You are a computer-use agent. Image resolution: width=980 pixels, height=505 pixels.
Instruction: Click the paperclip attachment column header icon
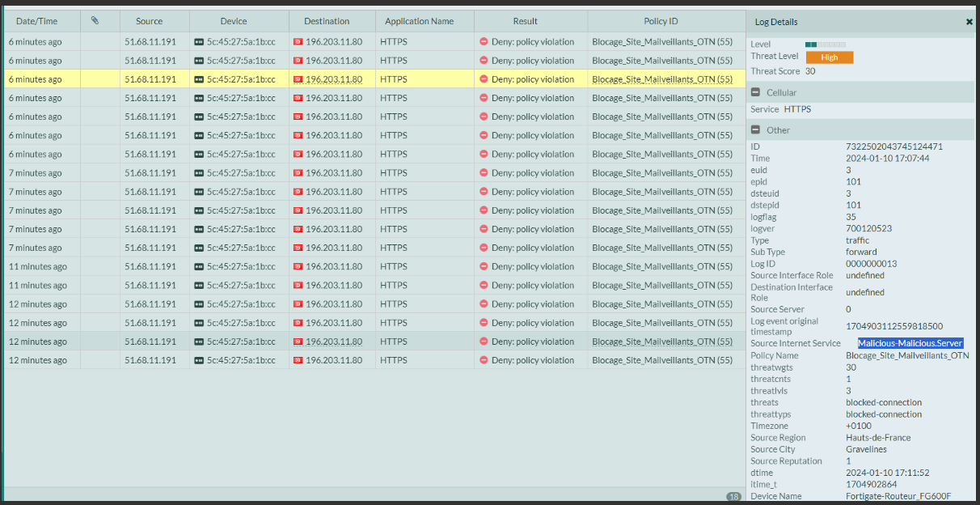[x=95, y=21]
